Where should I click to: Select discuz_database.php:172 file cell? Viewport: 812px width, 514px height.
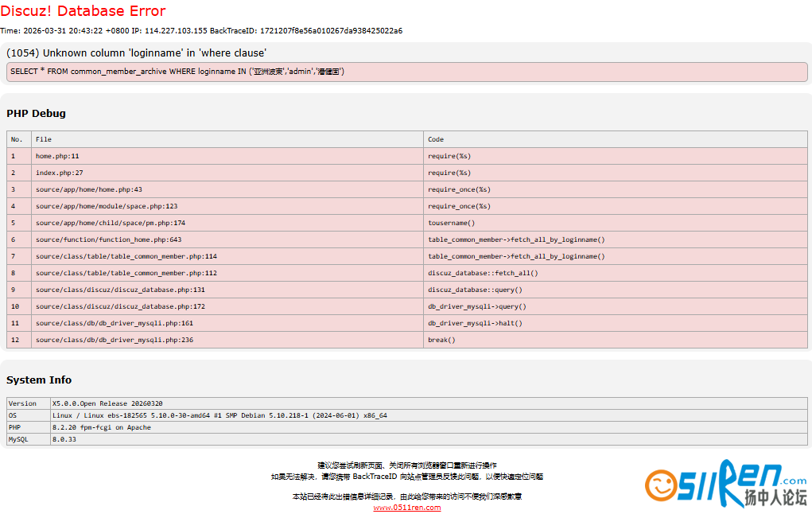pyautogui.click(x=227, y=306)
